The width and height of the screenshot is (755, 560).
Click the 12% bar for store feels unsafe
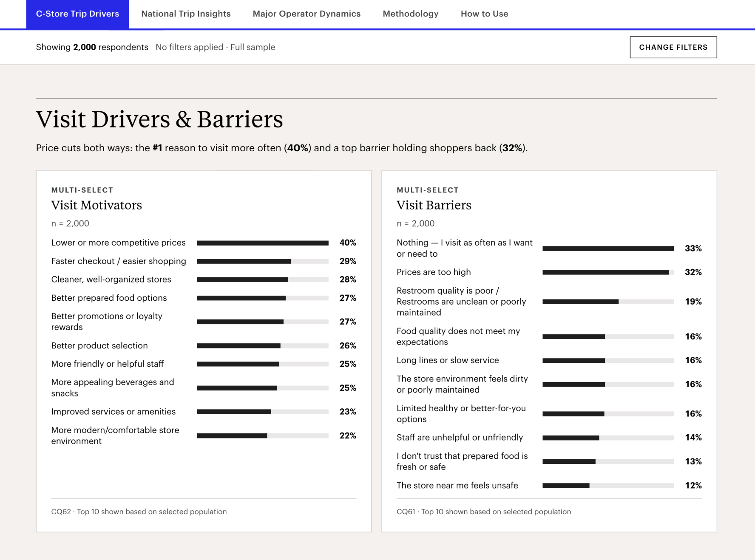tap(608, 486)
